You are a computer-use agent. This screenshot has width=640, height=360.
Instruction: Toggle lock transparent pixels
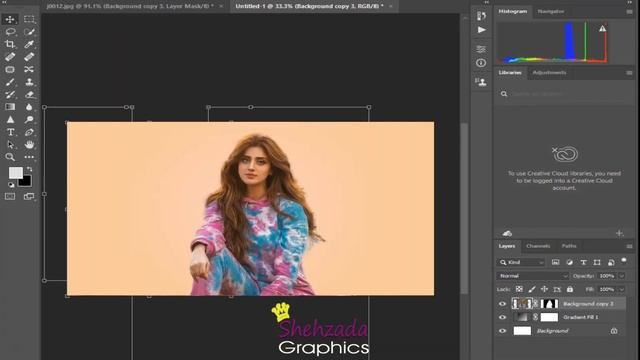(519, 289)
